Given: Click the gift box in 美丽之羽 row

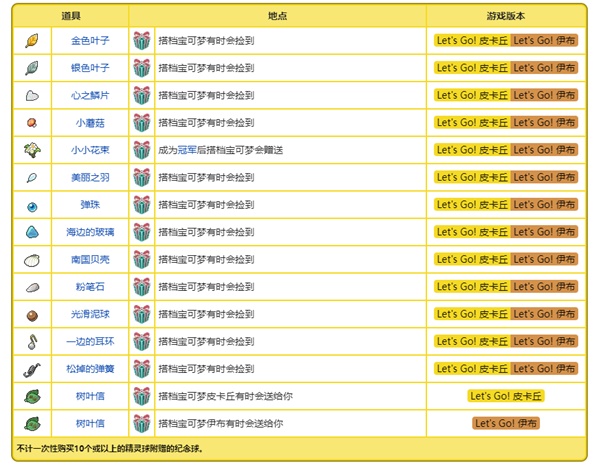Looking at the screenshot, I should point(142,178).
